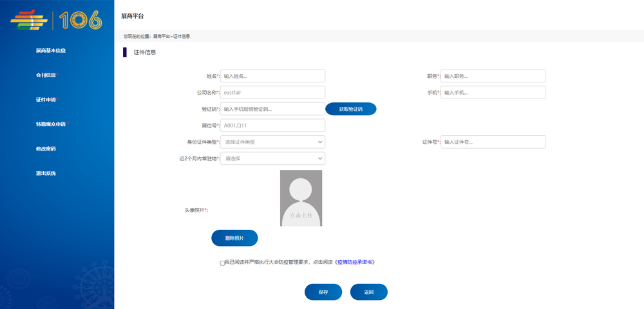
Task: Click the 证件号 input field
Action: (493, 142)
